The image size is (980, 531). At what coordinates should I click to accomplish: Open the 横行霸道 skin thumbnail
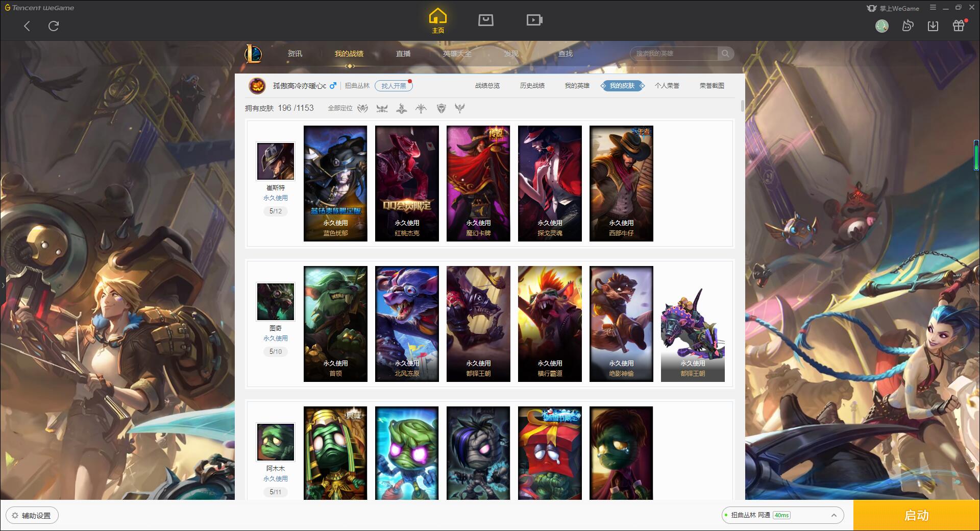(550, 324)
